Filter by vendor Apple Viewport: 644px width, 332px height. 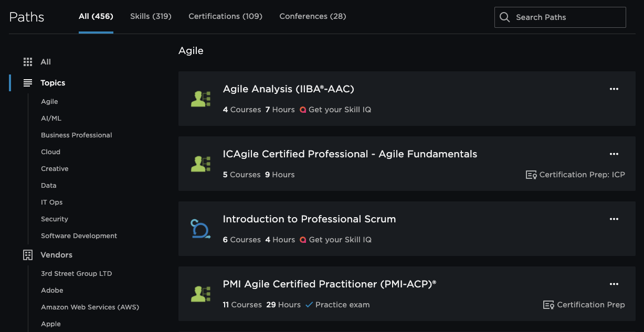(51, 324)
